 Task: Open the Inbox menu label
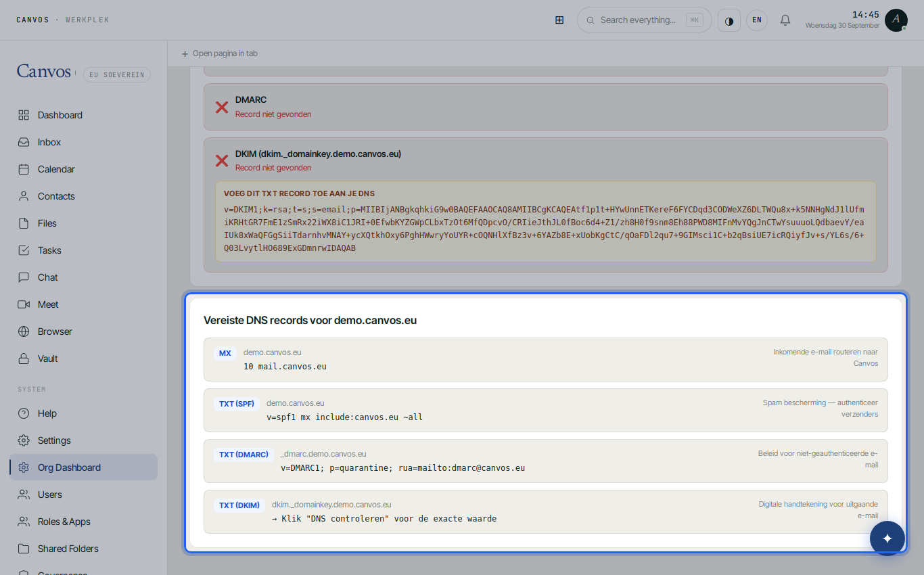pyautogui.click(x=49, y=142)
